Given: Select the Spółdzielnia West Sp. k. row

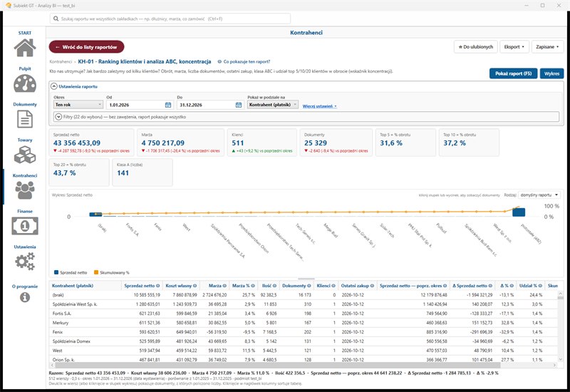Looking at the screenshot, I should click(304, 304).
